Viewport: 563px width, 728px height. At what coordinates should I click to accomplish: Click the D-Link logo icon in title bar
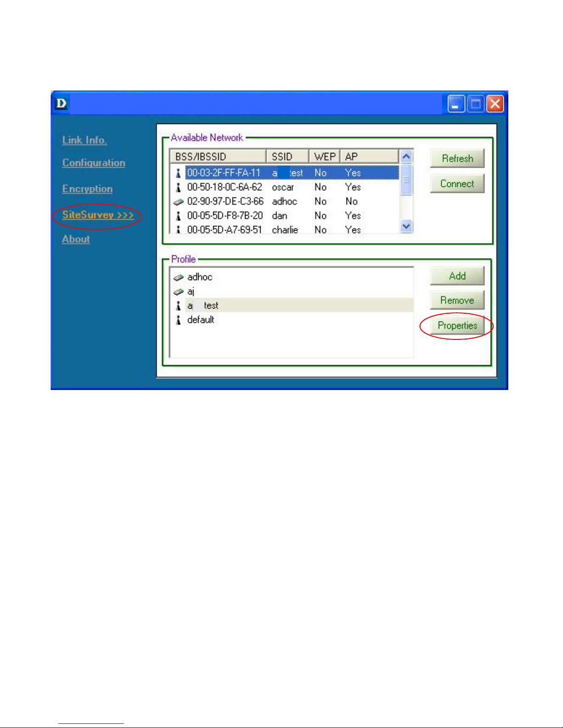61,103
